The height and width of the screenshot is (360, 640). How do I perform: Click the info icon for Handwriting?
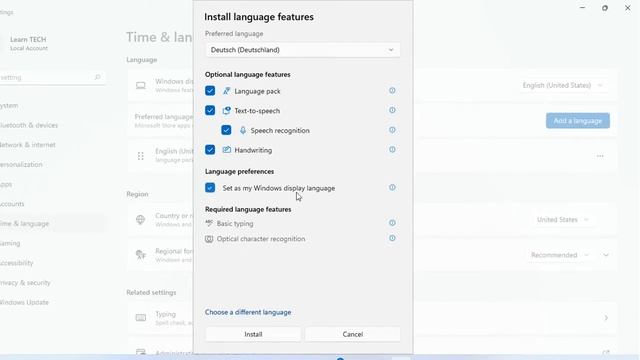[392, 150]
